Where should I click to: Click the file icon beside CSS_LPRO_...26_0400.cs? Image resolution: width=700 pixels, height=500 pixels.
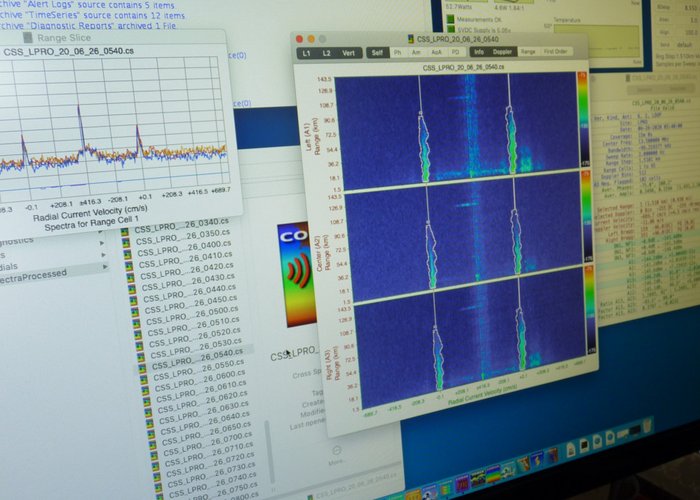(x=128, y=254)
